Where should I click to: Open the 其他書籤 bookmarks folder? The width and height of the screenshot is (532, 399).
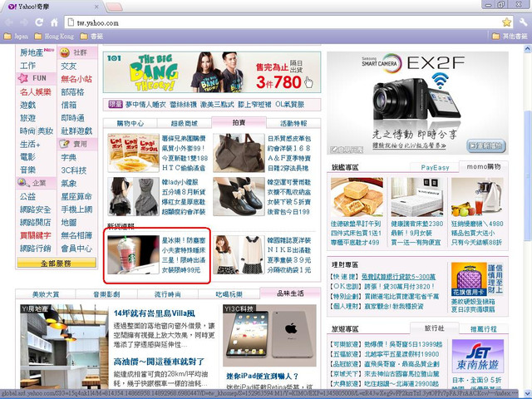tap(510, 36)
